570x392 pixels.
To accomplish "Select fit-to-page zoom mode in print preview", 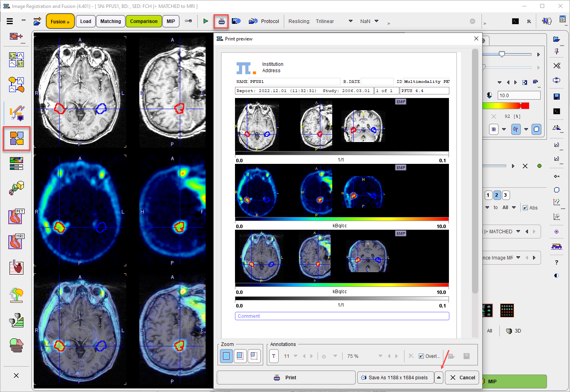I will [226, 356].
